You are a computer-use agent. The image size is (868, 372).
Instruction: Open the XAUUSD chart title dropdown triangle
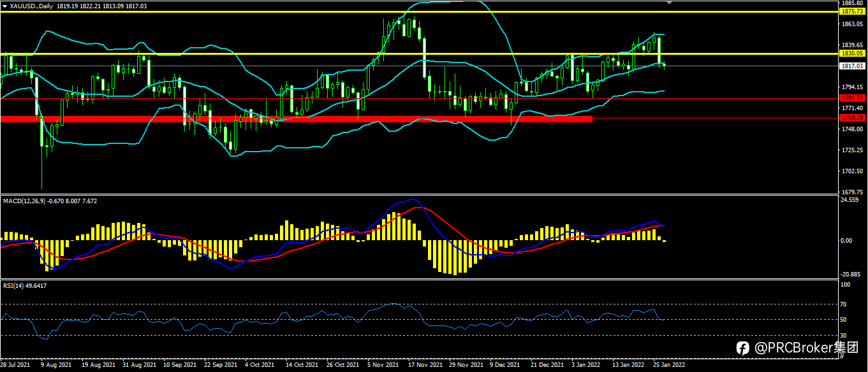[4, 5]
